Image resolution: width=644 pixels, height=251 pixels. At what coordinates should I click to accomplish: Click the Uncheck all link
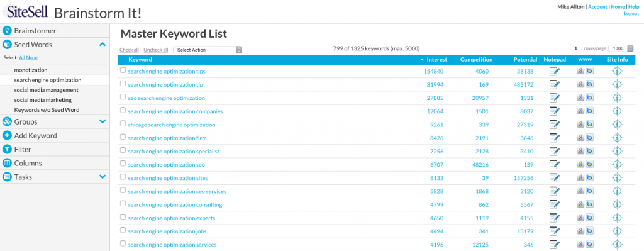[156, 50]
